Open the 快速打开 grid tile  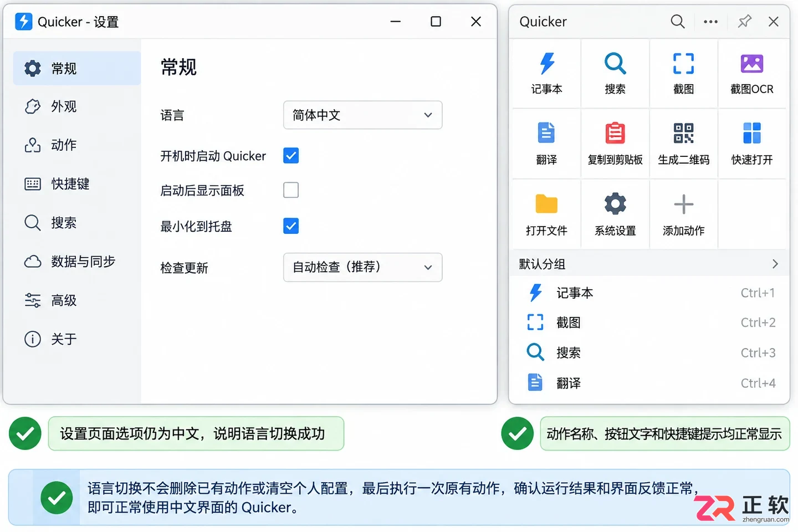(752, 144)
